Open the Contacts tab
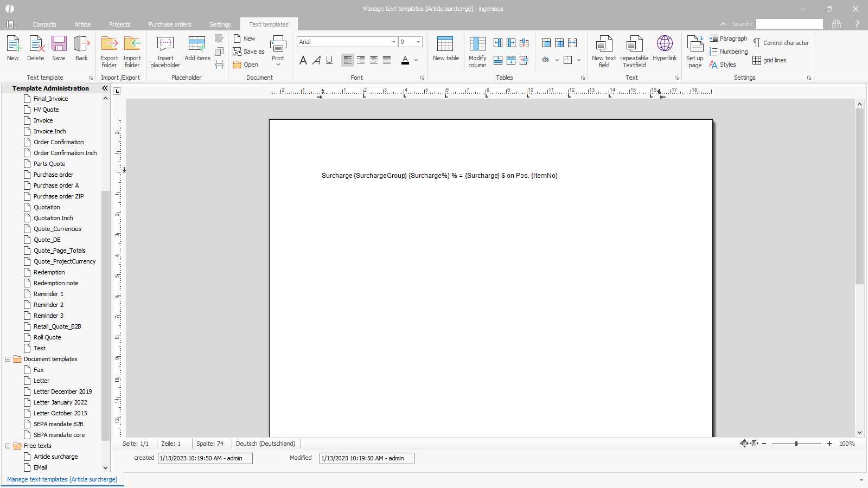 pyautogui.click(x=44, y=24)
